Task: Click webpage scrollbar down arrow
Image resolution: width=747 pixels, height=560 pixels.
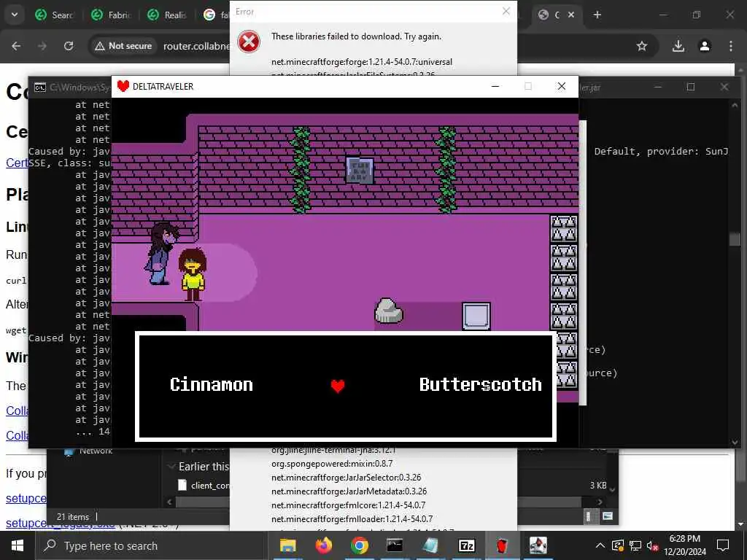Action: coord(741,524)
